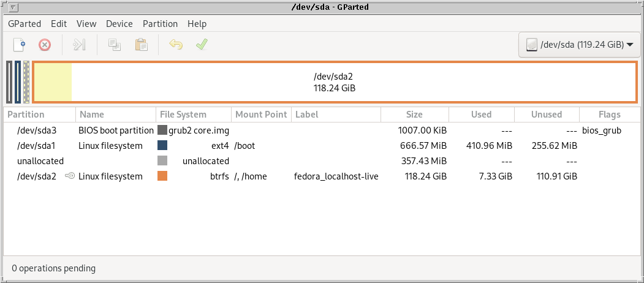Screen dimensions: 644x283
Task: Click the orange btrfs color swatch
Action: [x=162, y=176]
